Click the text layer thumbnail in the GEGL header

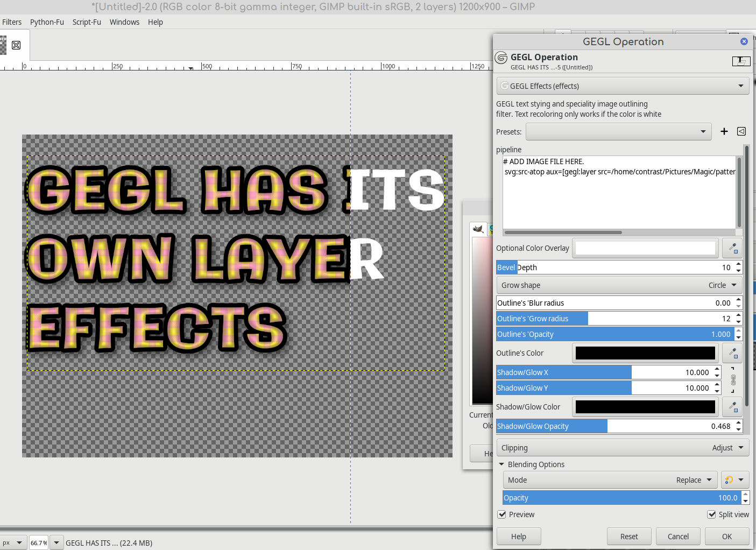click(x=741, y=61)
